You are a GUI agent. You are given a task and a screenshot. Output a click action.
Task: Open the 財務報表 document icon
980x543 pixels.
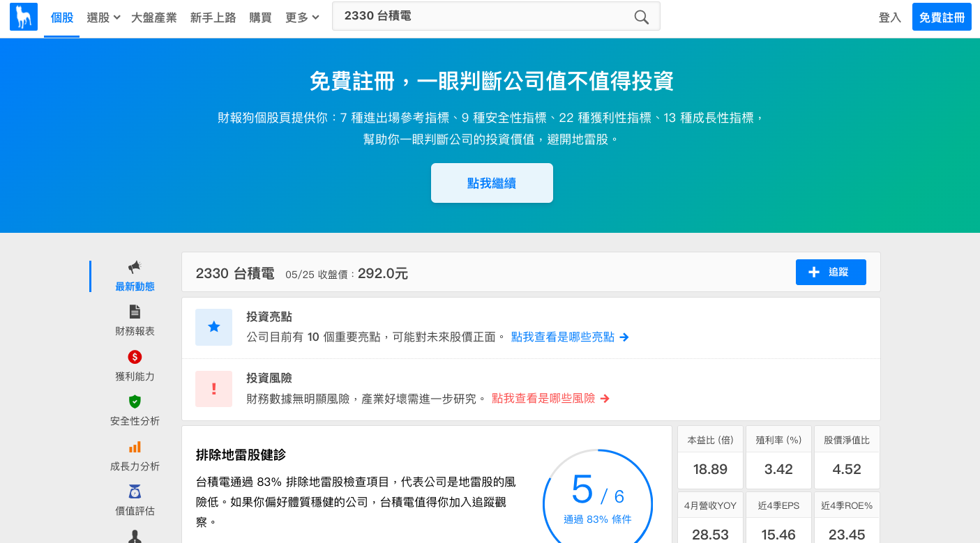tap(135, 312)
